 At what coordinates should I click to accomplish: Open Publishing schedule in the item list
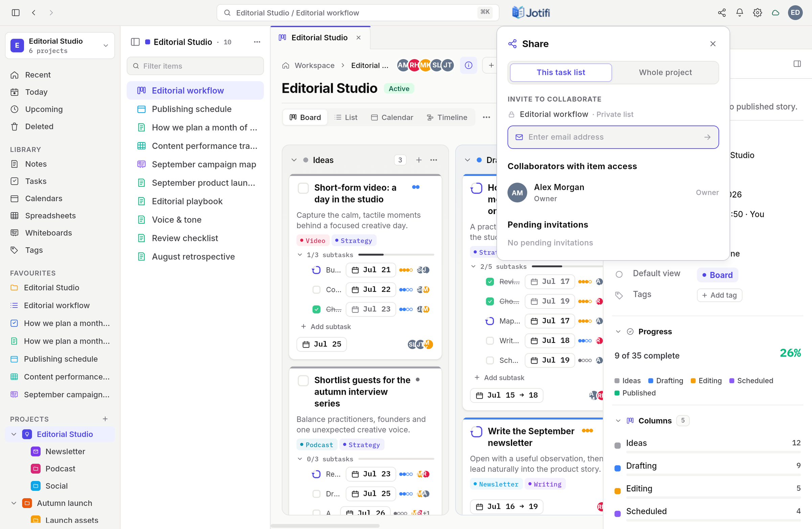coord(195,109)
